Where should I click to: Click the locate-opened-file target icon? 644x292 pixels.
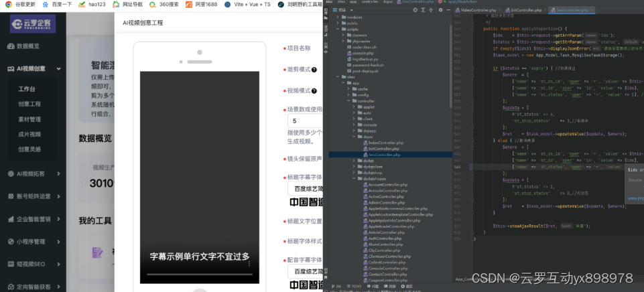[x=415, y=10]
